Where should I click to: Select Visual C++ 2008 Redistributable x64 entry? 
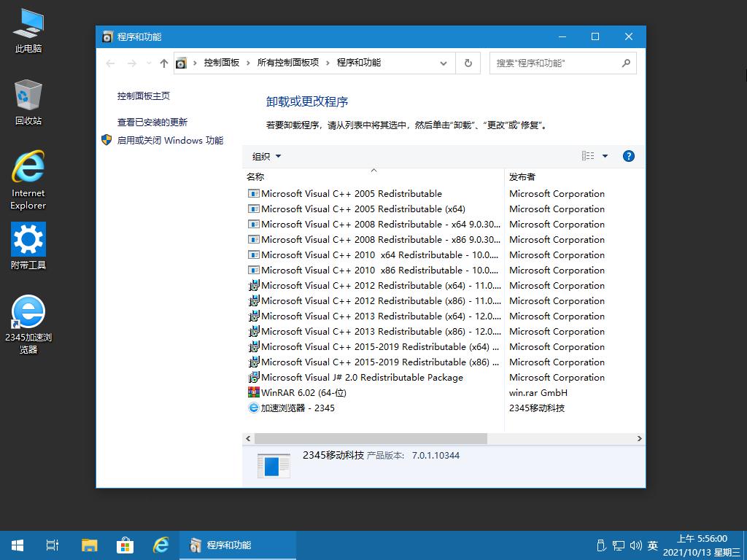[374, 225]
